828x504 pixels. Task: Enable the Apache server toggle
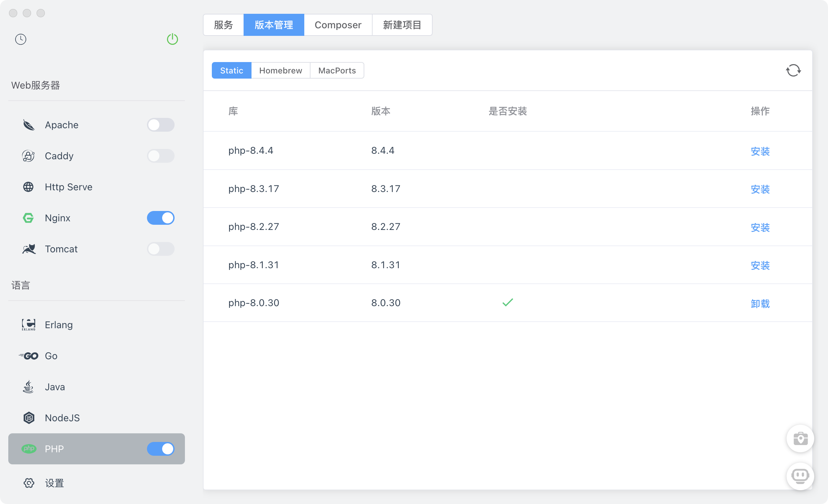pos(160,125)
